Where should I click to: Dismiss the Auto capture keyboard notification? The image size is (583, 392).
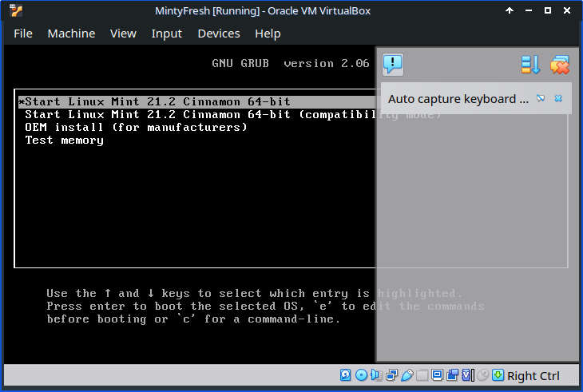tap(558, 98)
